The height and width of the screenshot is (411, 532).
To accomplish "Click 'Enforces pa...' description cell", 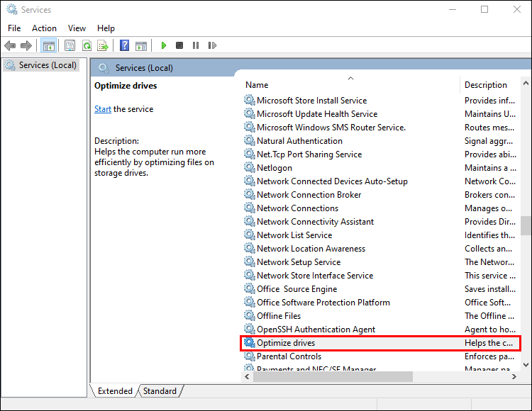I will [489, 356].
